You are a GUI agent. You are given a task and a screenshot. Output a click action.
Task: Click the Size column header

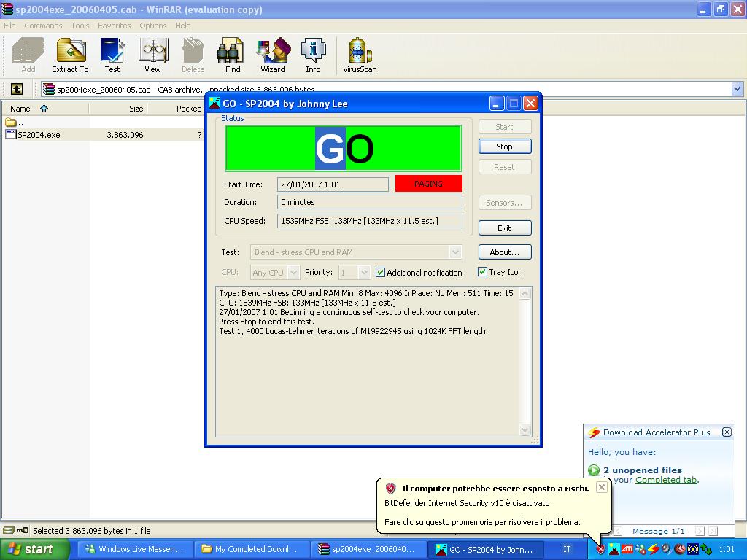[x=118, y=109]
